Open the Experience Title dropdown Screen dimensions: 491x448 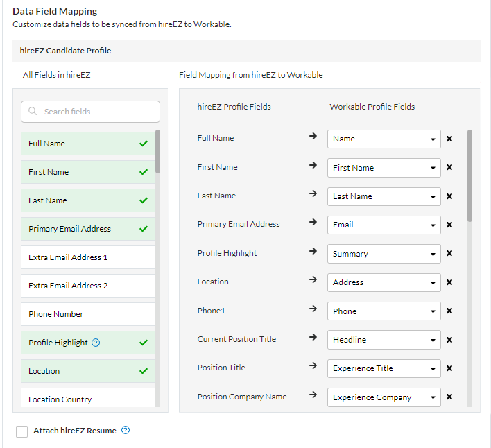[x=384, y=368]
